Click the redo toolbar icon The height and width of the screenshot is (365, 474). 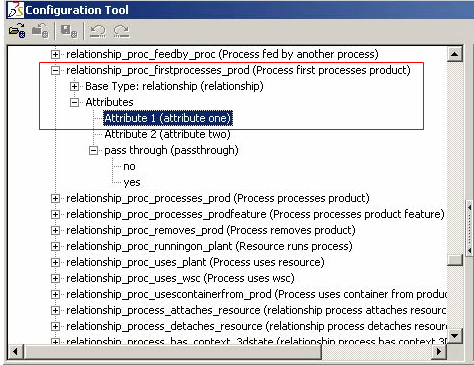click(121, 31)
